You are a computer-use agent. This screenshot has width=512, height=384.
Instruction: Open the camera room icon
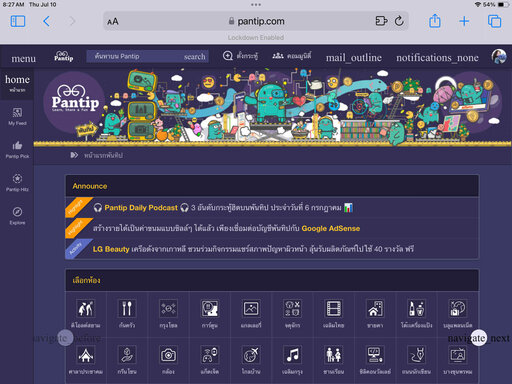click(168, 355)
